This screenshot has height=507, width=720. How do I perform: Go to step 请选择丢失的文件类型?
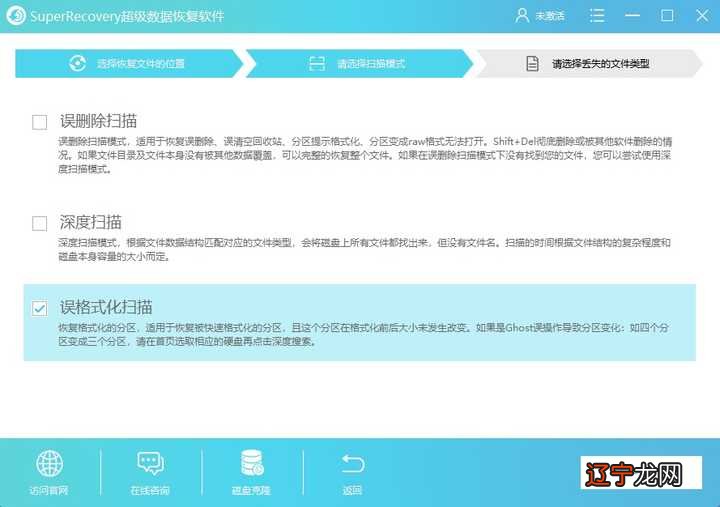pos(589,63)
